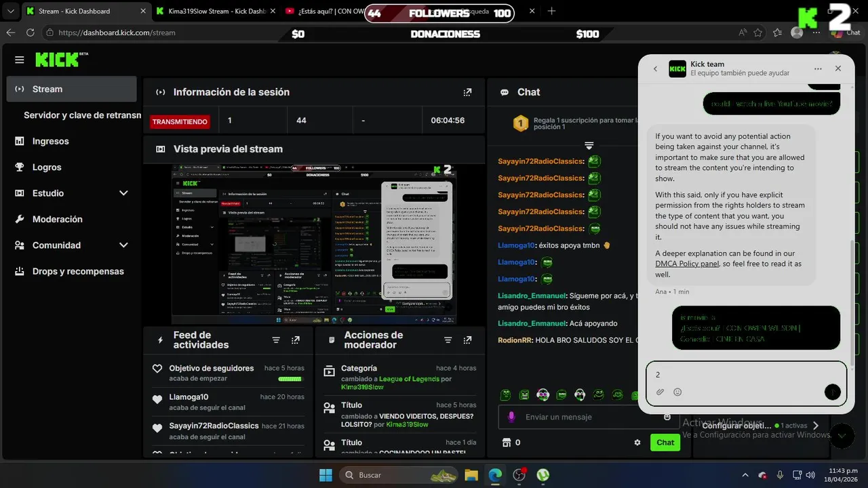Expand the Estudio sidebar chevron

(x=123, y=193)
